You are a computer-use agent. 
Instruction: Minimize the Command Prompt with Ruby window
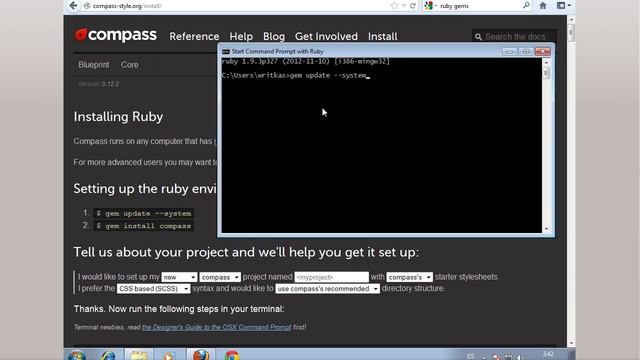509,51
